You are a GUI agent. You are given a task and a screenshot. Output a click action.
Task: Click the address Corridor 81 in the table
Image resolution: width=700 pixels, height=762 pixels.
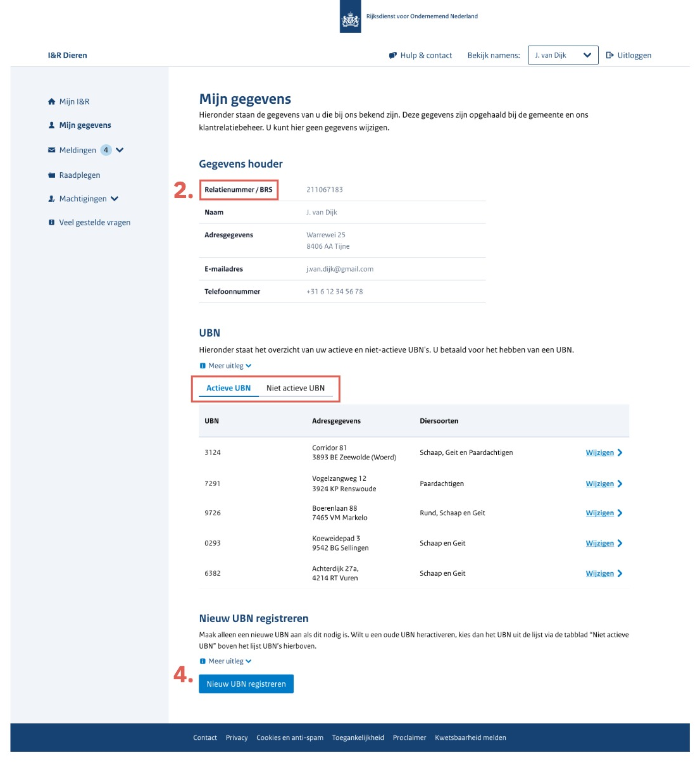tap(329, 448)
